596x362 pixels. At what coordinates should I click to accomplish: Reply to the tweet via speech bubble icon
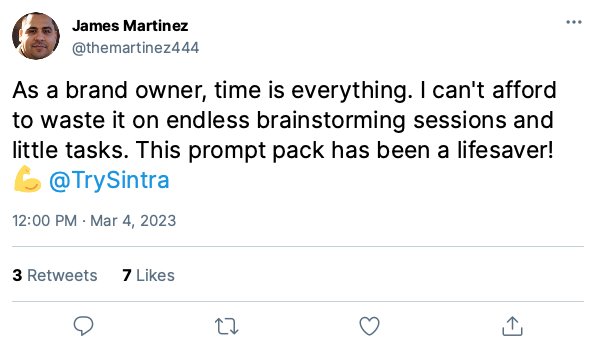tap(83, 326)
